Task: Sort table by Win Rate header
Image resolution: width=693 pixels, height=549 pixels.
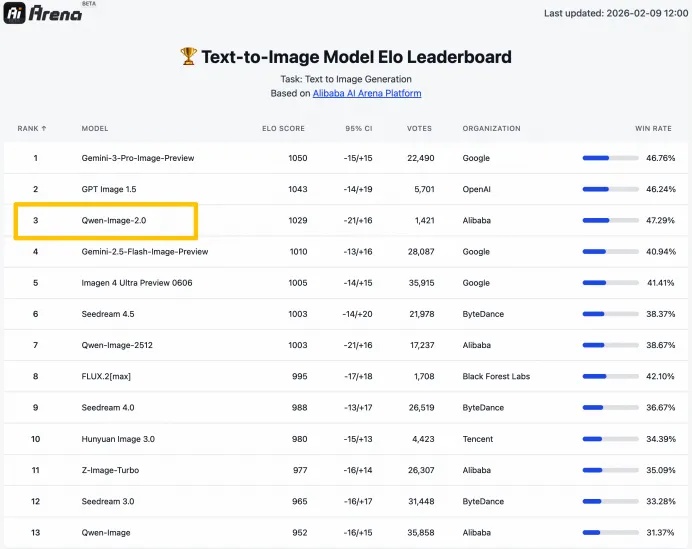Action: [x=655, y=128]
